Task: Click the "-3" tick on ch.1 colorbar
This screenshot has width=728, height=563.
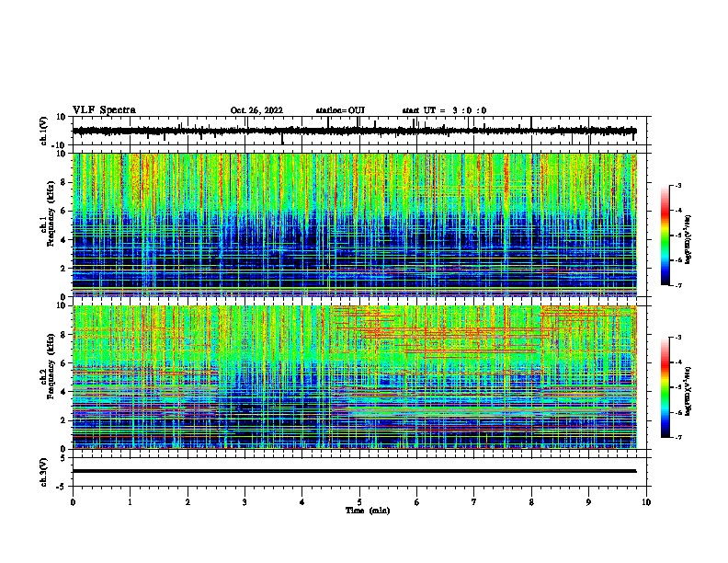Action: (677, 186)
